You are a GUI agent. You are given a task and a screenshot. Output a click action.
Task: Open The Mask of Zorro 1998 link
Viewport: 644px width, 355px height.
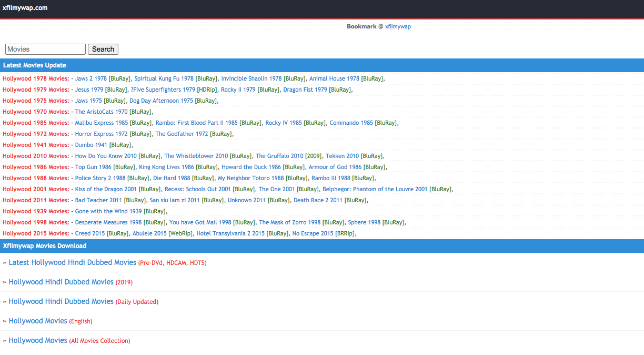(290, 222)
